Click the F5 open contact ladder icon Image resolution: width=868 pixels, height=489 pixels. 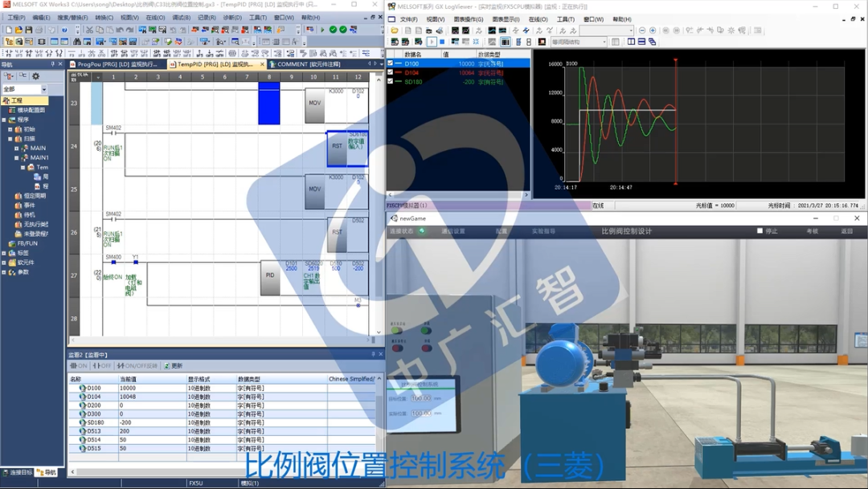coord(9,53)
